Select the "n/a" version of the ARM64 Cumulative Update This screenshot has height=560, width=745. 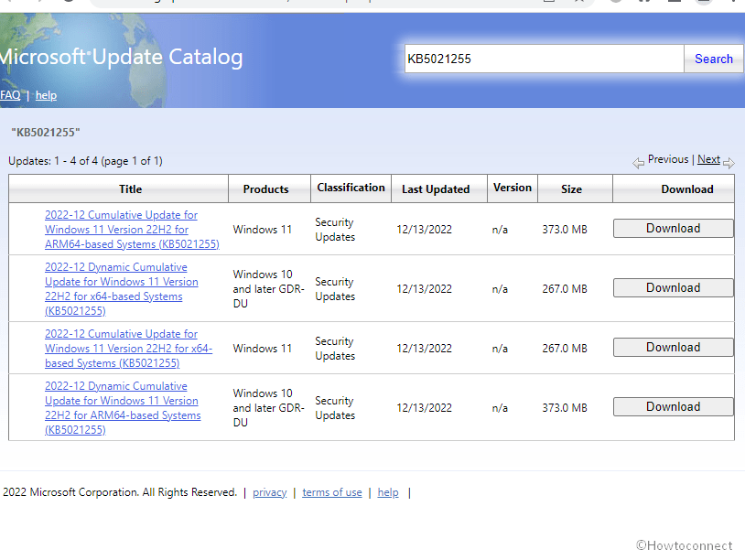coord(500,230)
